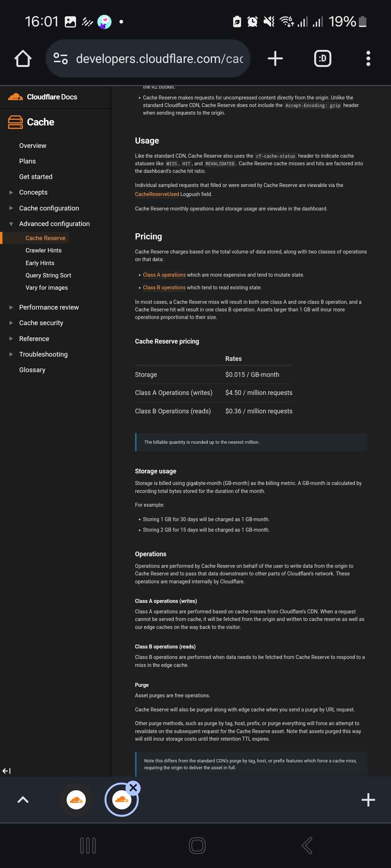Open Chrome's three-dot overflow menu
This screenshot has height=868, width=391.
point(368,58)
